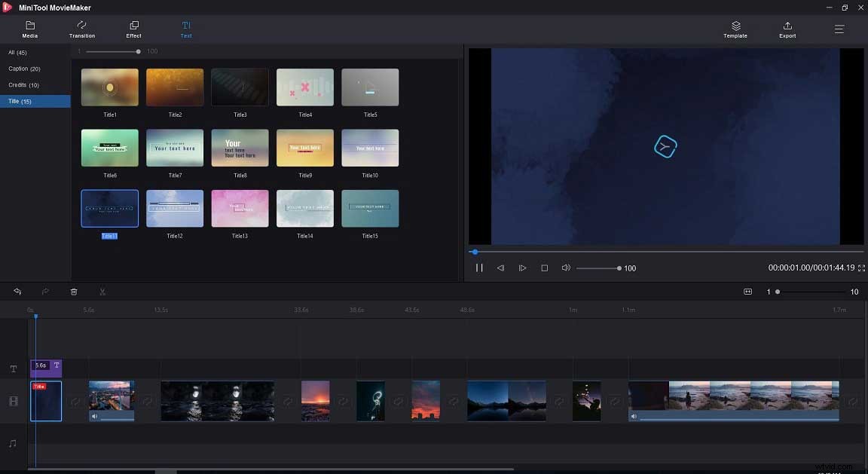Switch to the Transition tab

pyautogui.click(x=81, y=29)
